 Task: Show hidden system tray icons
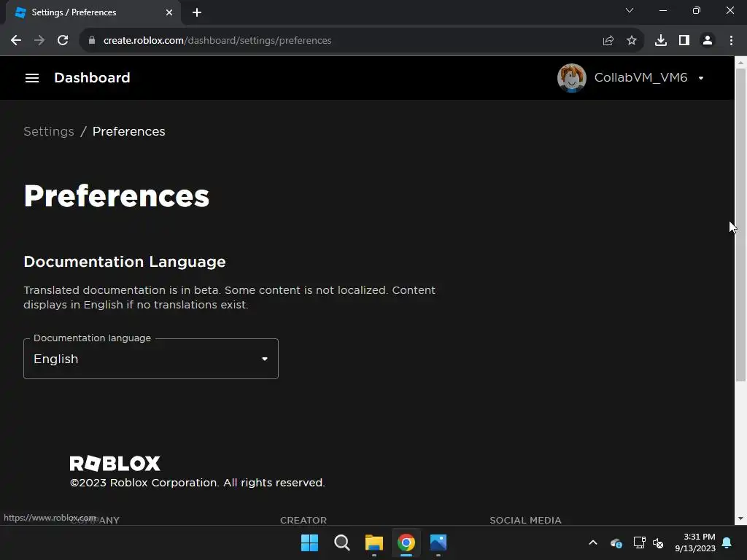[592, 542]
